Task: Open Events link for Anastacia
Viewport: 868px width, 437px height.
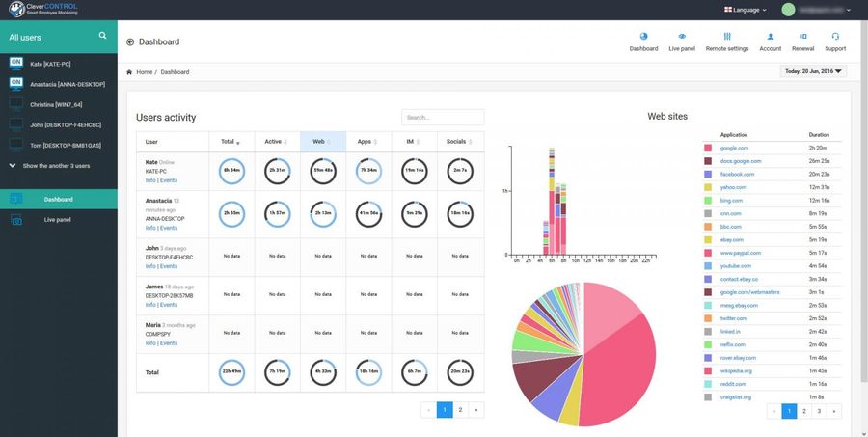Action: [x=169, y=228]
